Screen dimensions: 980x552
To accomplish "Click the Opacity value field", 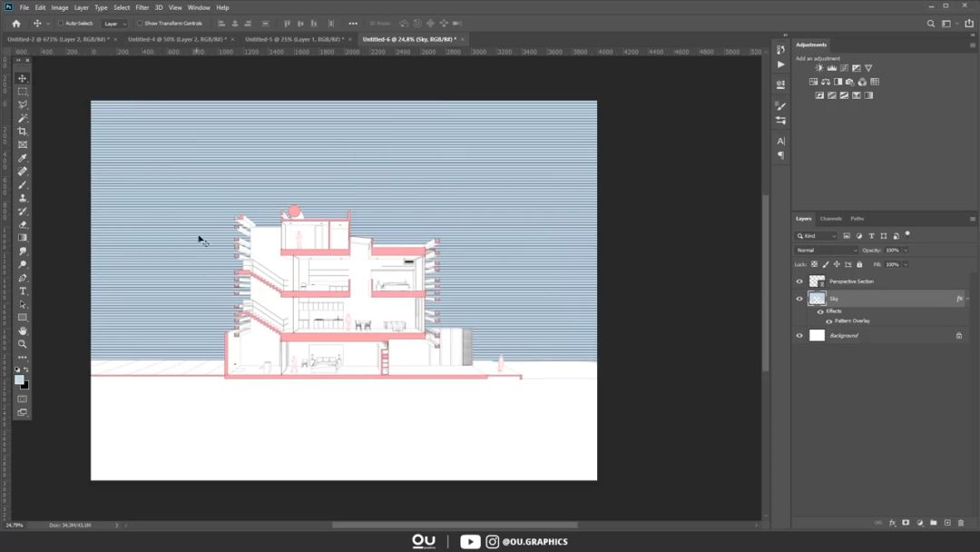I will 893,250.
